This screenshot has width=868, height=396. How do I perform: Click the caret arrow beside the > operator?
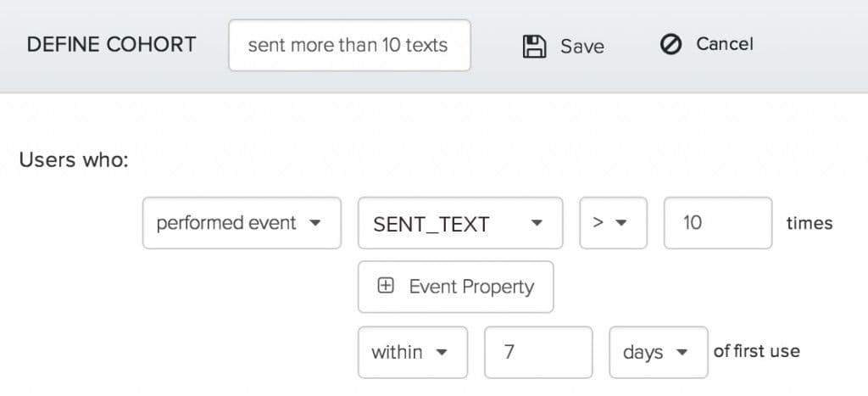click(x=620, y=224)
